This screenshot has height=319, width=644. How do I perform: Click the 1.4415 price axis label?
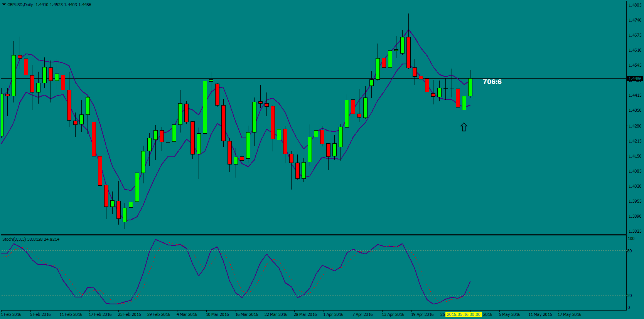[x=635, y=95]
